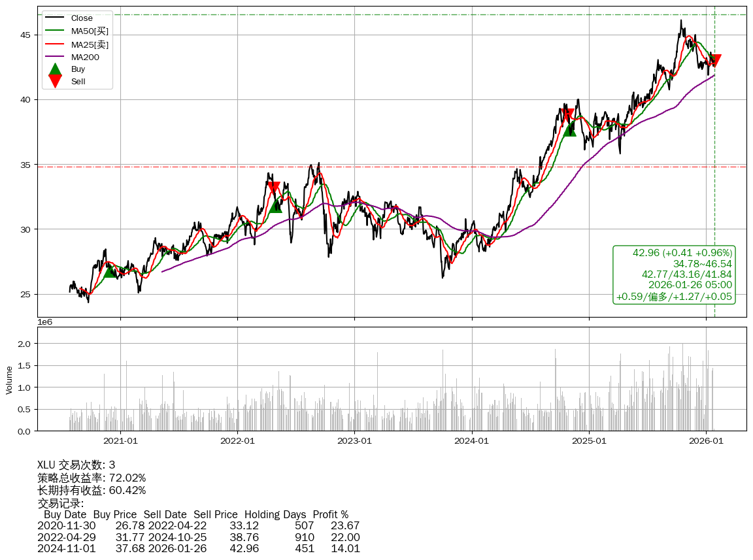Toggle the MA25[卖] legend entry
This screenshot has width=753, height=560.
[x=89, y=44]
